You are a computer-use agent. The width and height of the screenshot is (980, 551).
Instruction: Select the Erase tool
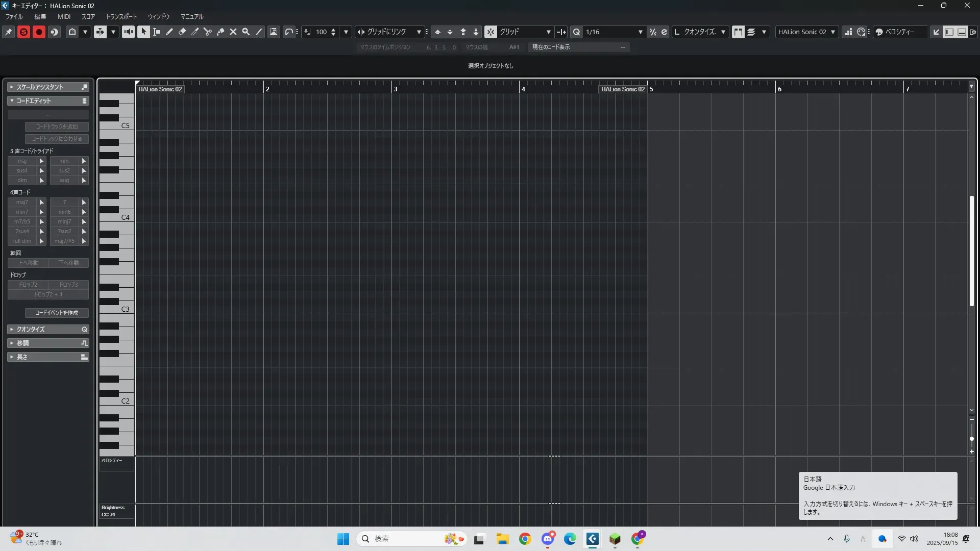click(x=182, y=32)
